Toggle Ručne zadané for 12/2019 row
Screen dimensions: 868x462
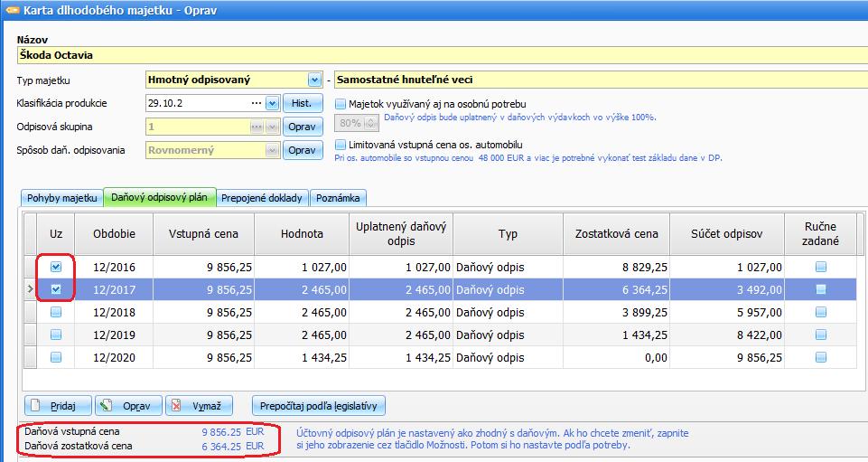(821, 335)
